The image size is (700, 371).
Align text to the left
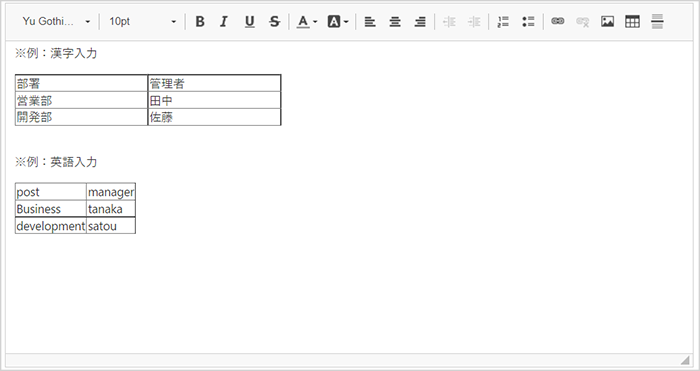point(370,21)
